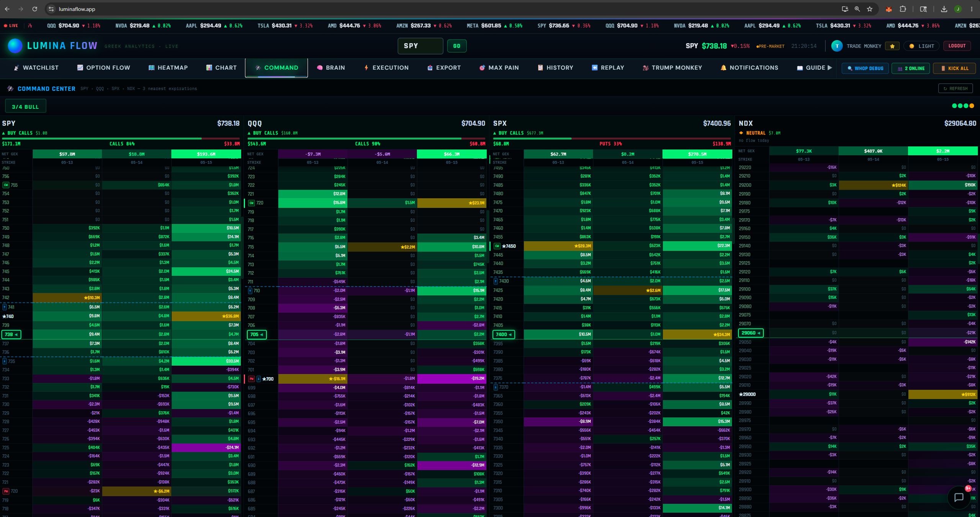Go to the Max Pain tab
Screen dimensions: 980x517
tap(499, 67)
